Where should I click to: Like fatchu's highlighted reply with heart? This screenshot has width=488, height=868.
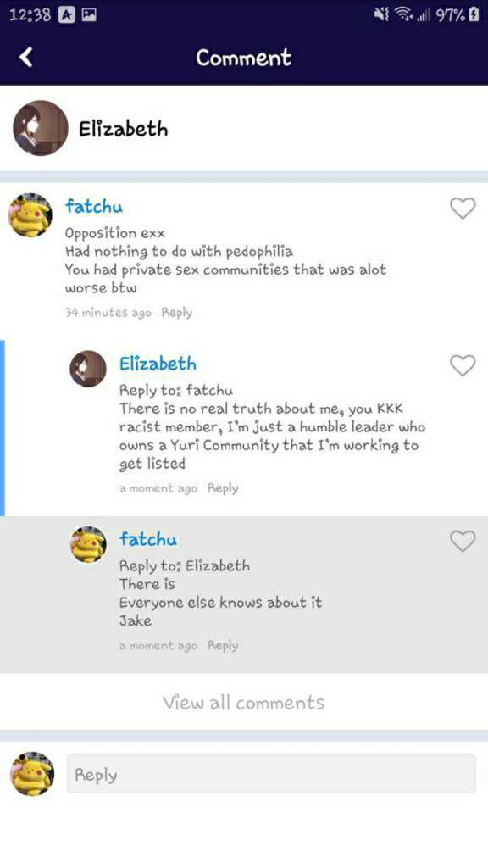(463, 541)
